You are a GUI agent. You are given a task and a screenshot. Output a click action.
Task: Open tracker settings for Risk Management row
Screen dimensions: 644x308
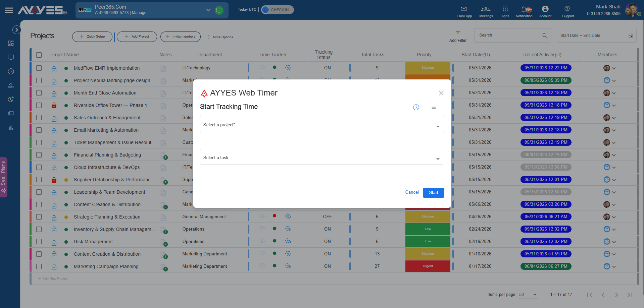pyautogui.click(x=288, y=241)
